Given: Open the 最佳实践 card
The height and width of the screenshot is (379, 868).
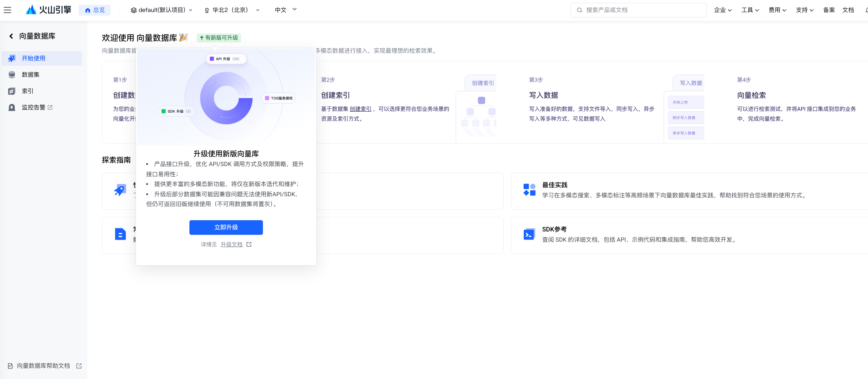Looking at the screenshot, I should tap(689, 191).
